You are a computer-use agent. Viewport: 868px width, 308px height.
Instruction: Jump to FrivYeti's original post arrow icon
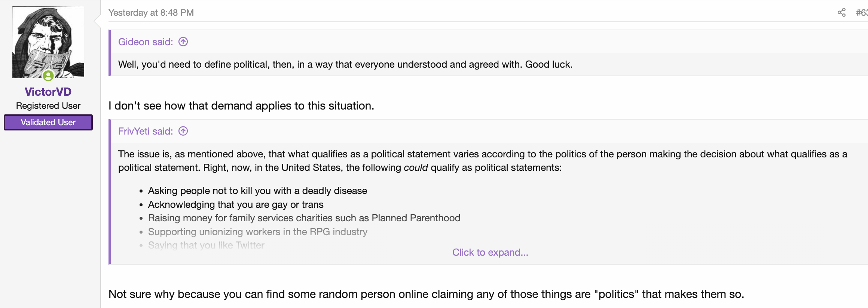tap(183, 131)
